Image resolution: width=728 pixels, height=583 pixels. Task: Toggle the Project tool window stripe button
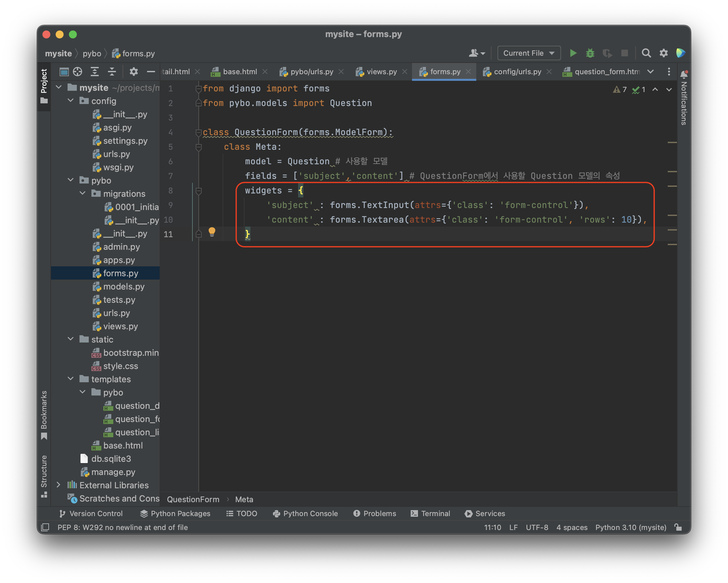click(x=44, y=85)
